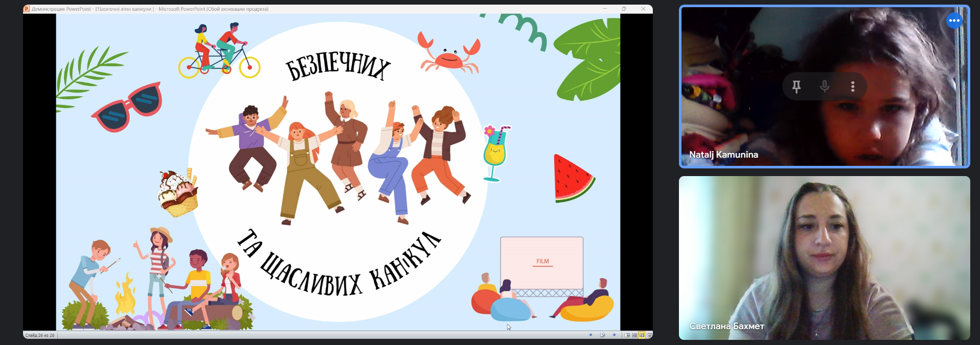Click the FILM screen on the slide
This screenshot has height=345, width=980.
click(542, 262)
